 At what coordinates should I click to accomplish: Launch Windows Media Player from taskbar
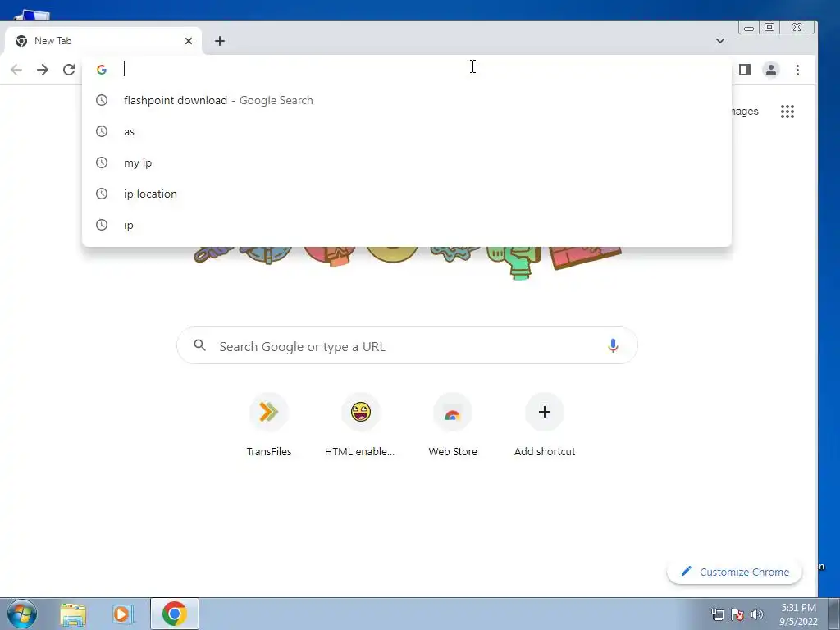pyautogui.click(x=123, y=614)
